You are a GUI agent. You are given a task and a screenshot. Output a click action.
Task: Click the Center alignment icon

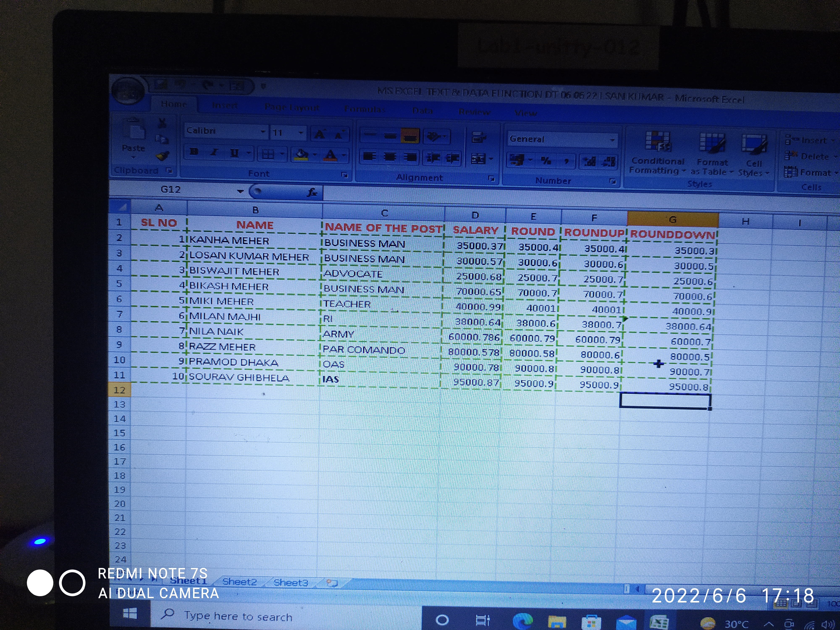pos(390,156)
